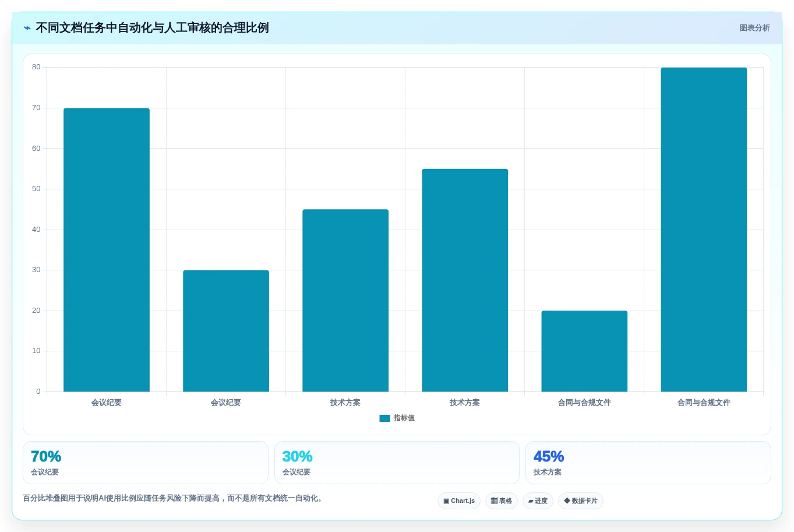794x532 pixels.
Task: Click the bar reaching 30 for 会议纪要
Action: [x=226, y=331]
